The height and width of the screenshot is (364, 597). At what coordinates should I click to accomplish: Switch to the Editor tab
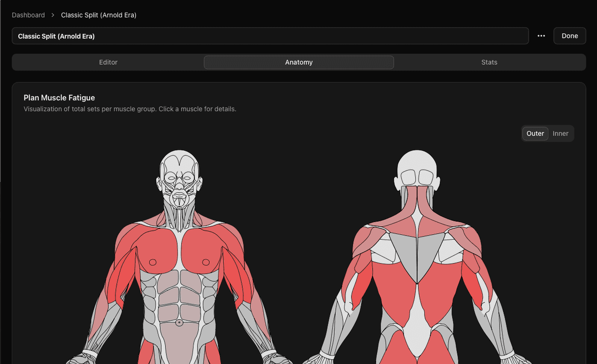(x=108, y=62)
